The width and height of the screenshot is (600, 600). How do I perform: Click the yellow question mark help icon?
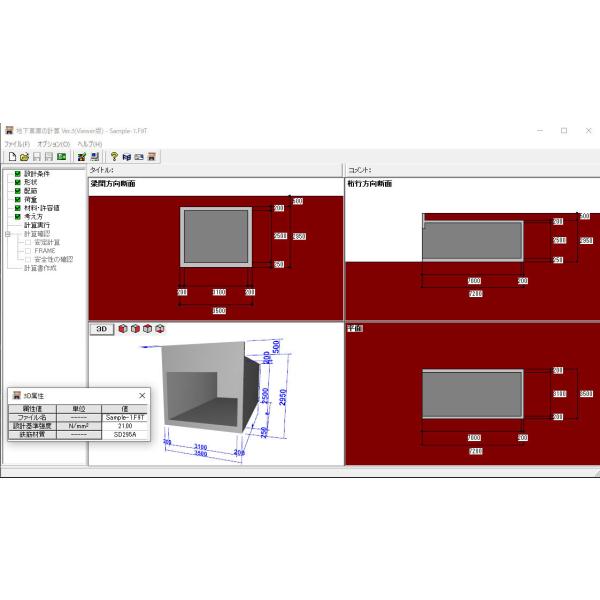pyautogui.click(x=114, y=157)
